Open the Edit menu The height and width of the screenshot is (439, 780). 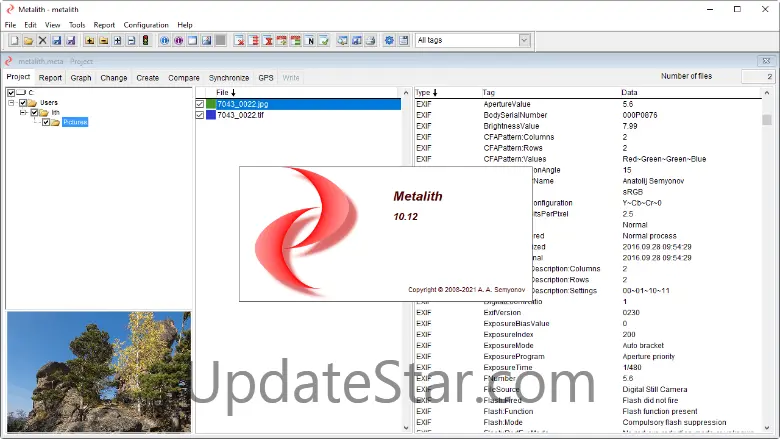pyautogui.click(x=30, y=25)
